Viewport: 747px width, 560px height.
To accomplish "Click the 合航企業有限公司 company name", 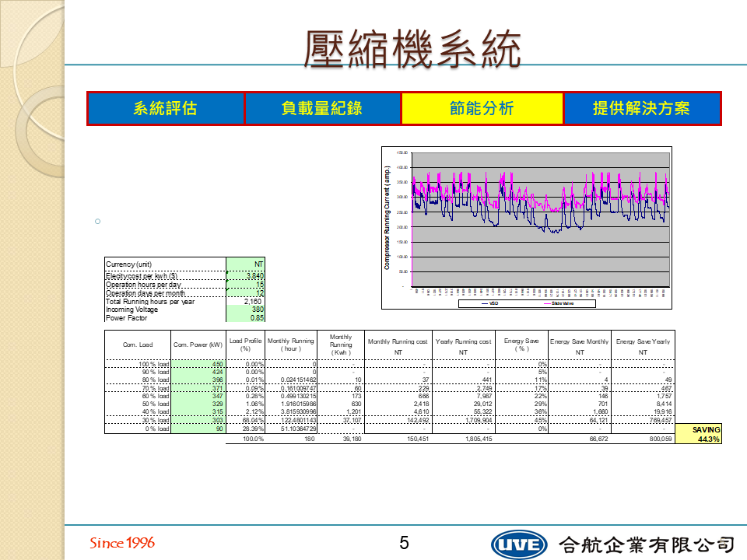I will (x=647, y=544).
